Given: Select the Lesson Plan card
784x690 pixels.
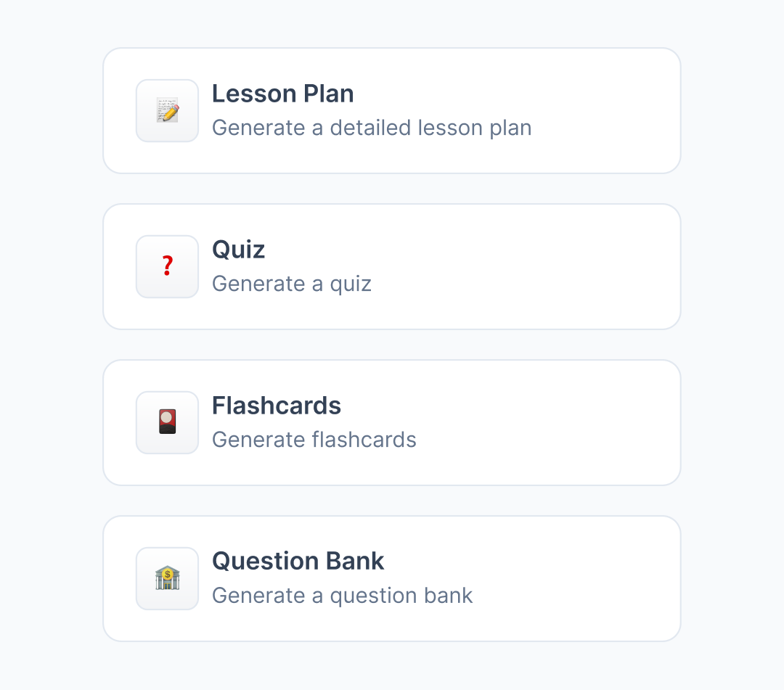Looking at the screenshot, I should click(392, 110).
